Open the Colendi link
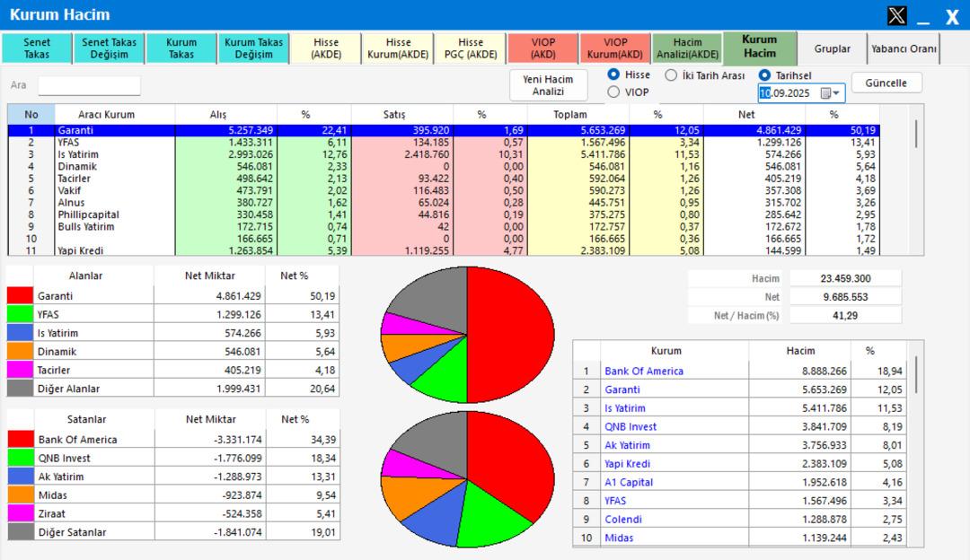 pos(623,520)
